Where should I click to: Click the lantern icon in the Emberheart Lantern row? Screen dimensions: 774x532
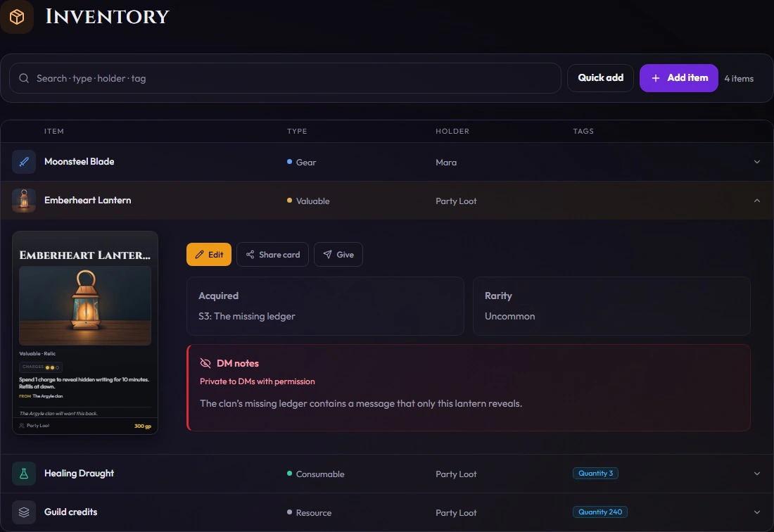click(x=24, y=201)
